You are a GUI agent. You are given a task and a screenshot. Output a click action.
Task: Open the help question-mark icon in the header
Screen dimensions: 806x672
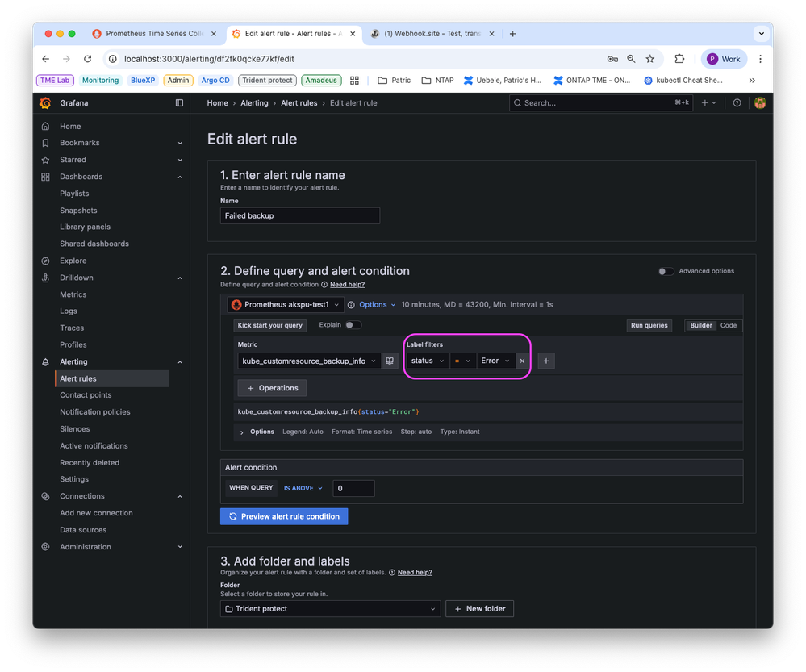pyautogui.click(x=737, y=102)
